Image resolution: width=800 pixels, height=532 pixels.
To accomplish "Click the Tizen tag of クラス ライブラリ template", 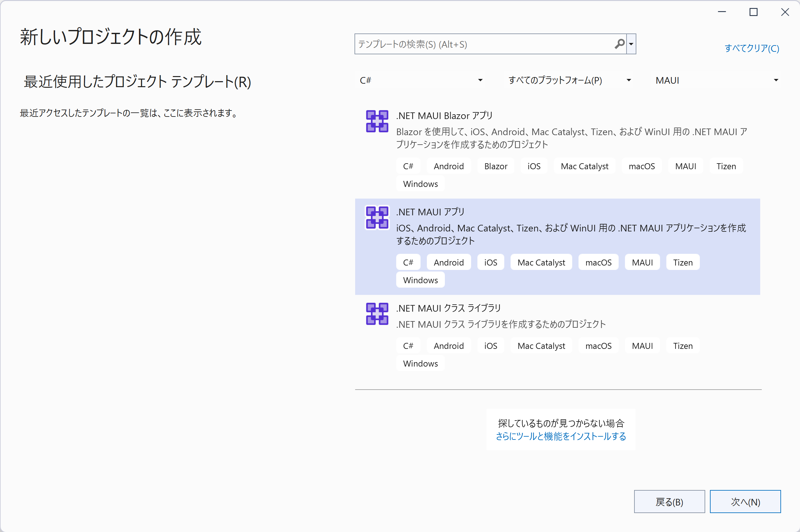I will tap(683, 346).
